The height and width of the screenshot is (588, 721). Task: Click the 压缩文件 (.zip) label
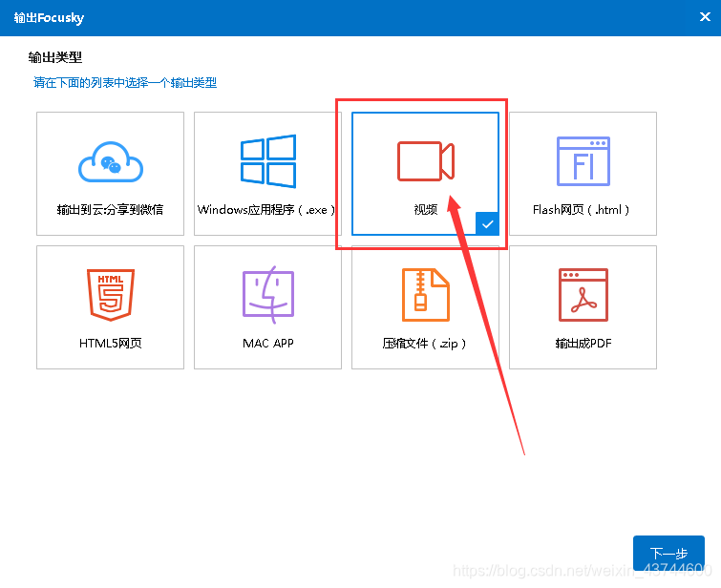point(424,343)
